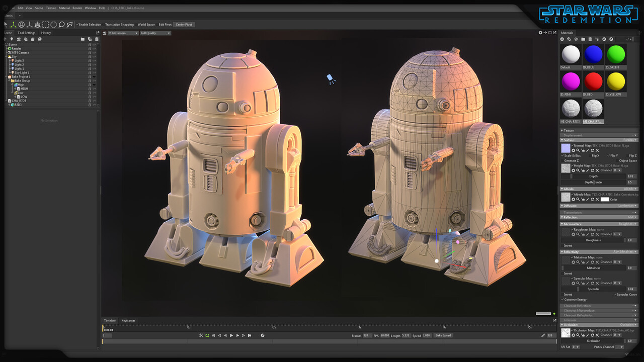The height and width of the screenshot is (362, 644).
Task: Delete material with trash icon
Action: [590, 39]
